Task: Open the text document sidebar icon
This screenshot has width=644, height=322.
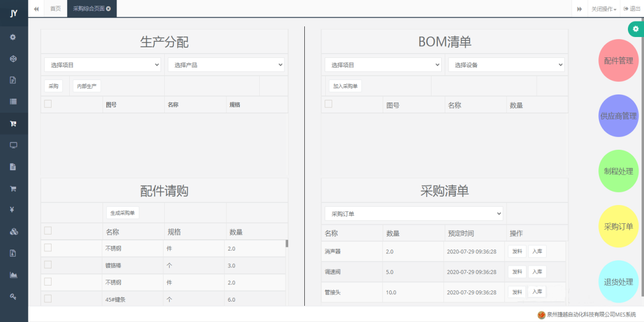Action: pyautogui.click(x=13, y=167)
